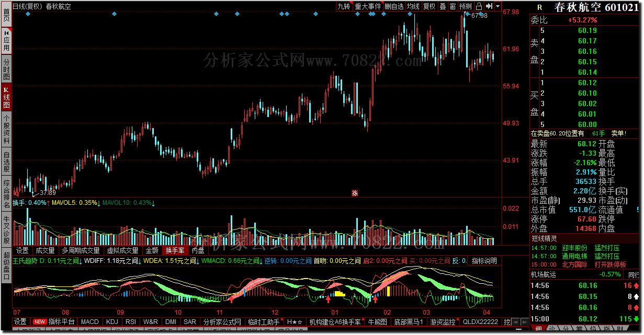Click the 涨 marker on the chart
644x335 pixels.
[x=355, y=193]
